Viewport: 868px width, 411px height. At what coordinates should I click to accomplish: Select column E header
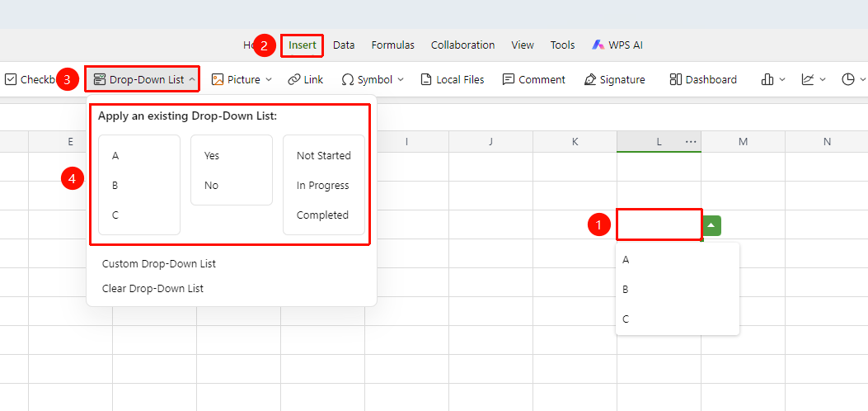(x=70, y=142)
